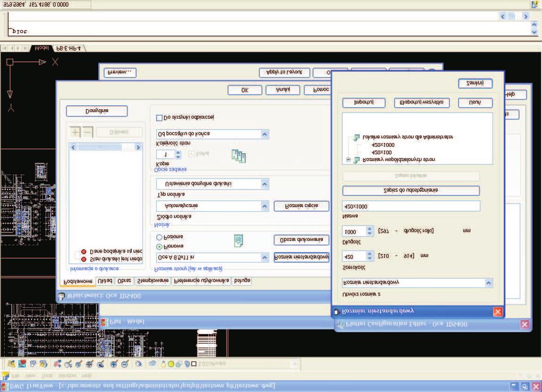This screenshot has height=392, width=542.
Task: Select the Pionowa orientation radio button
Action: (x=159, y=246)
